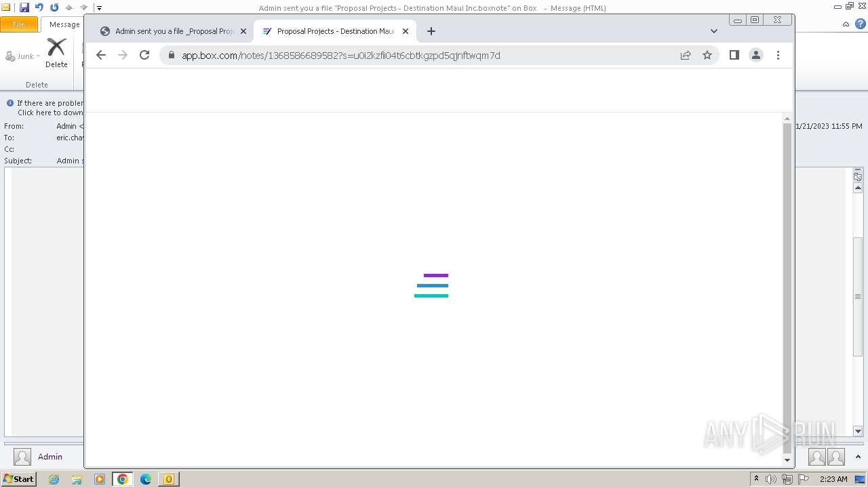
Task: Open Windows Start menu
Action: pos(18,479)
